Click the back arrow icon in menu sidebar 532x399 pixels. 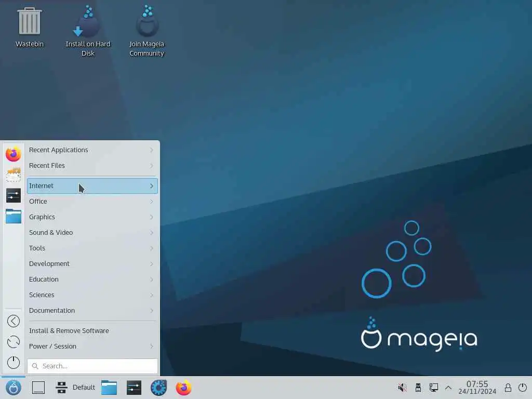(x=14, y=321)
